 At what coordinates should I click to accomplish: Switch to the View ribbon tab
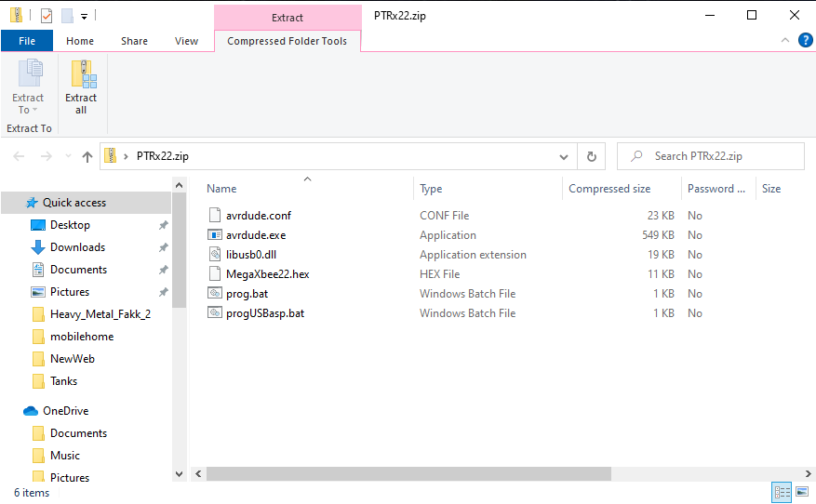tap(186, 41)
